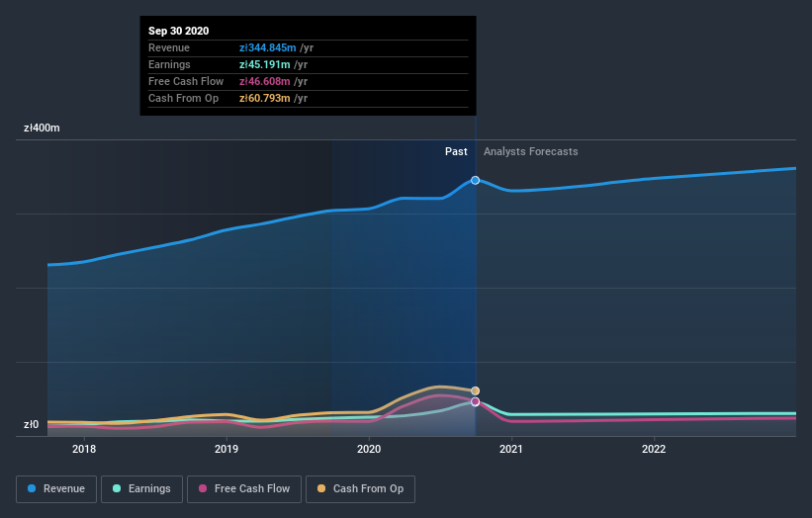Image resolution: width=812 pixels, height=518 pixels.
Task: Select the orange Cash From Op data point
Action: (476, 390)
